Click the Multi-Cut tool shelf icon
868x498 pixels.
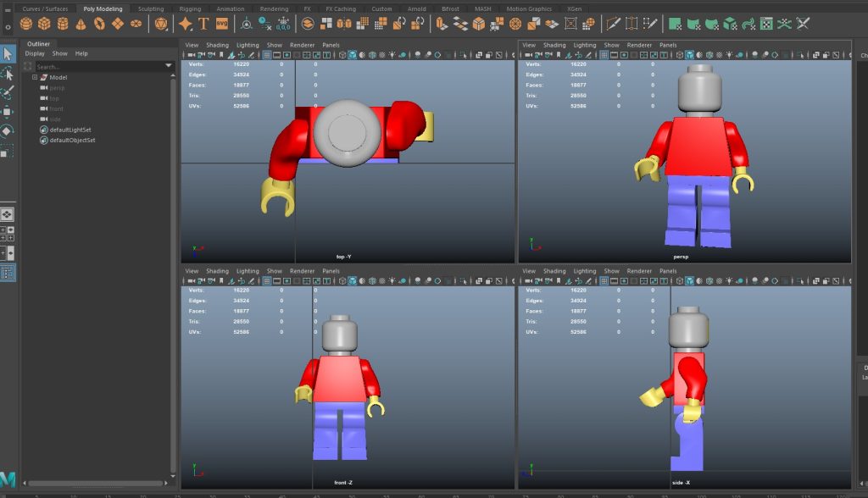click(x=613, y=24)
